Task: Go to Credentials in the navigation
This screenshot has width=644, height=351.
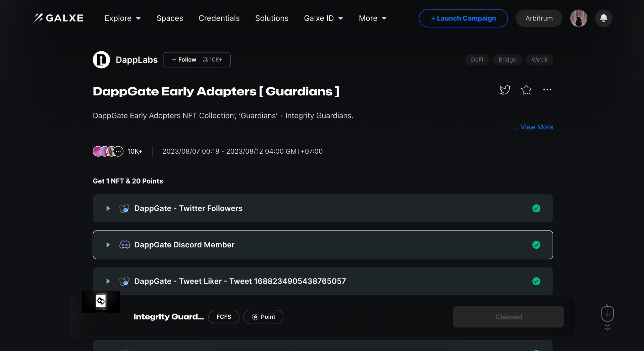Action: [x=219, y=18]
